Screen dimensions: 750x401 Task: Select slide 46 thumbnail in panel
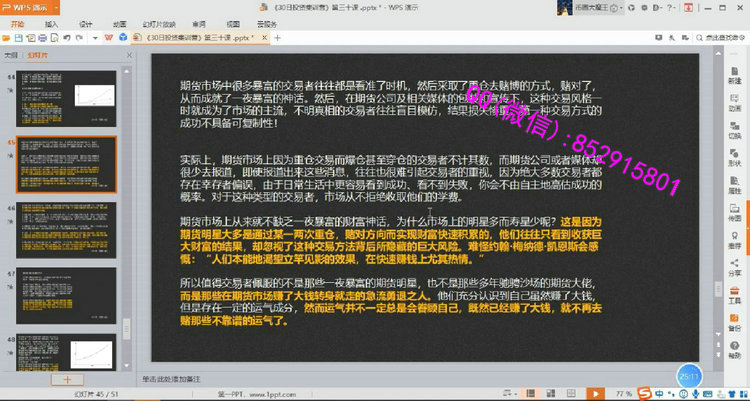tap(66, 230)
